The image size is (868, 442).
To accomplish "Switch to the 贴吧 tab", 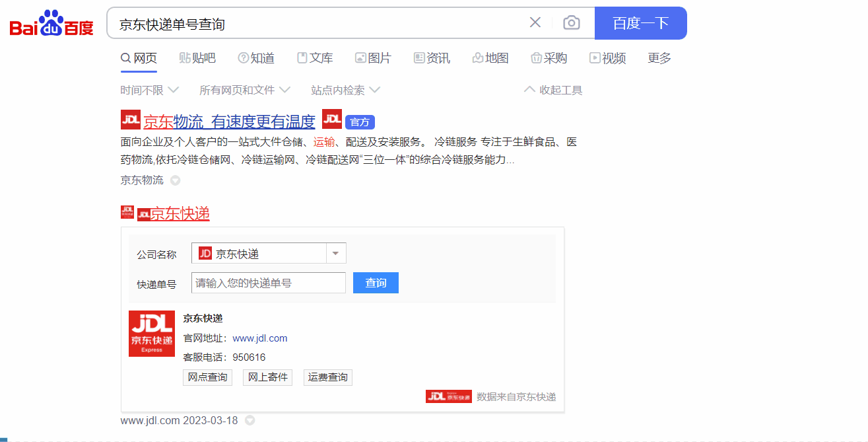I will pos(197,58).
